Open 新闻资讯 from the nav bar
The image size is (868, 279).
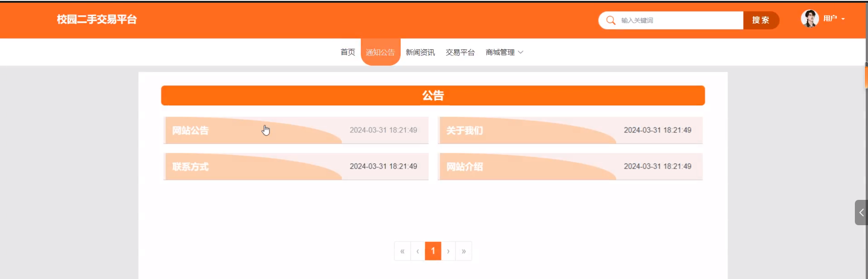pyautogui.click(x=420, y=52)
